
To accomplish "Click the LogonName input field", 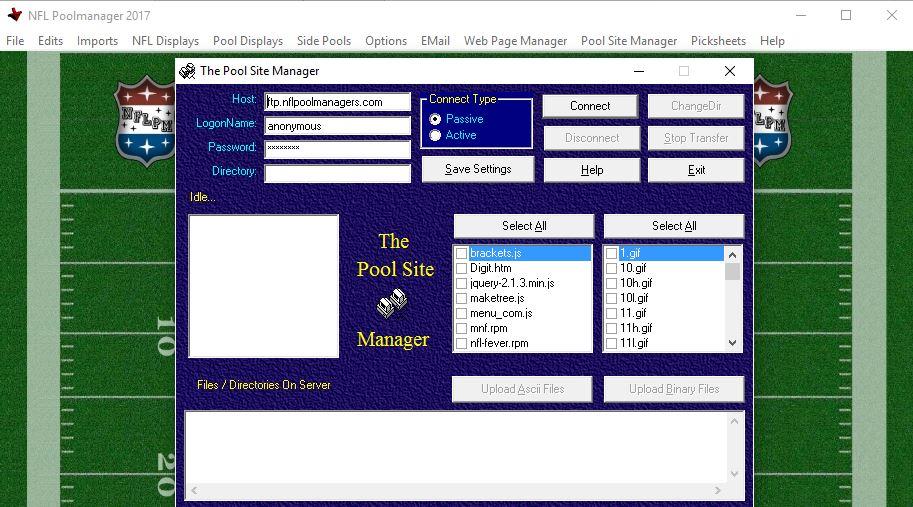I will (x=337, y=126).
